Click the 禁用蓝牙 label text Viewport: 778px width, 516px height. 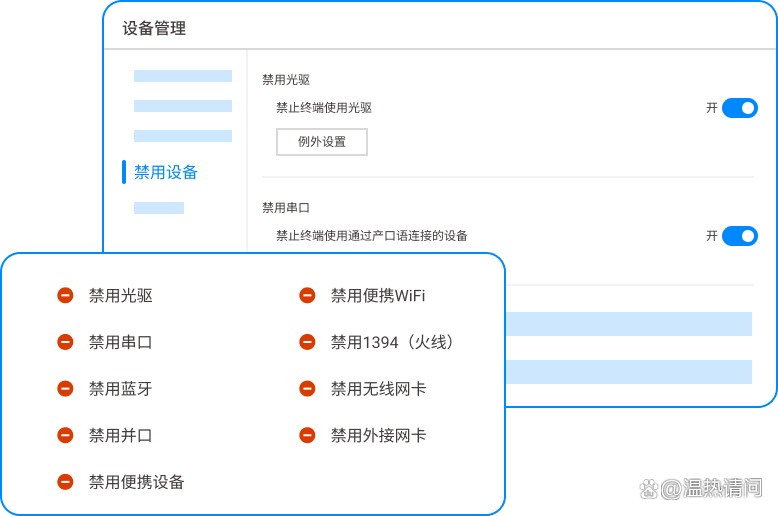[120, 389]
